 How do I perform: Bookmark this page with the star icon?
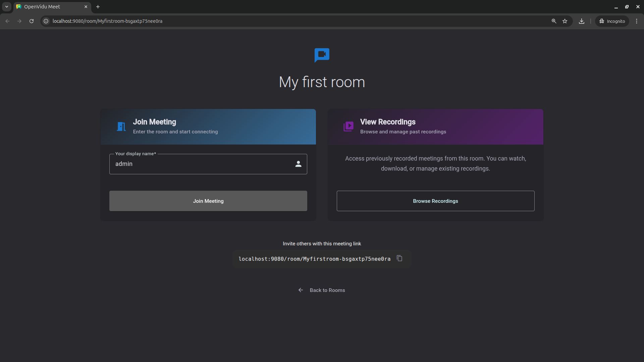click(565, 21)
